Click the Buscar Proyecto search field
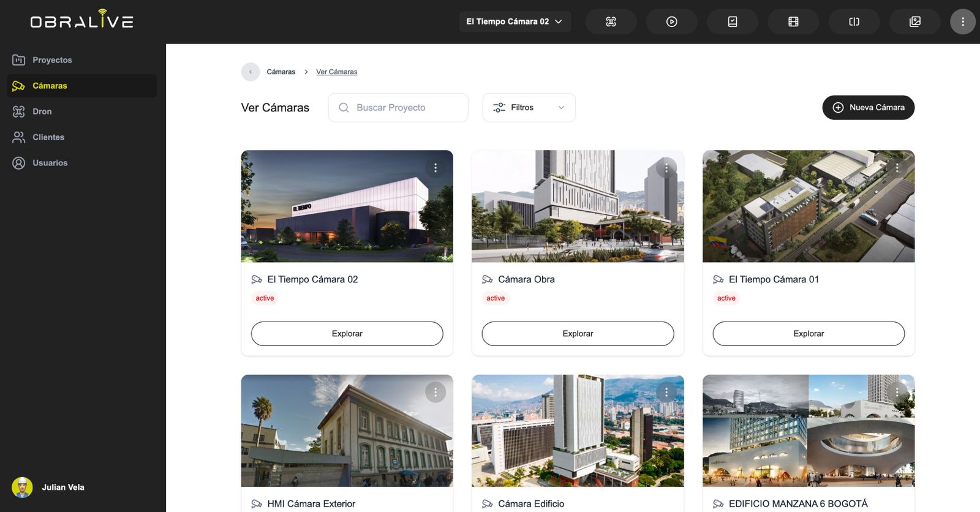 tap(398, 108)
